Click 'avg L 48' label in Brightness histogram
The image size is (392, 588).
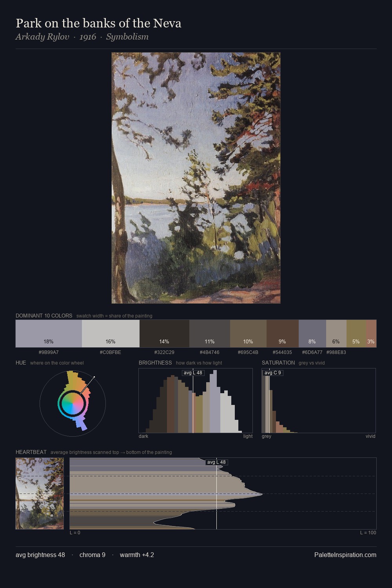coord(193,373)
